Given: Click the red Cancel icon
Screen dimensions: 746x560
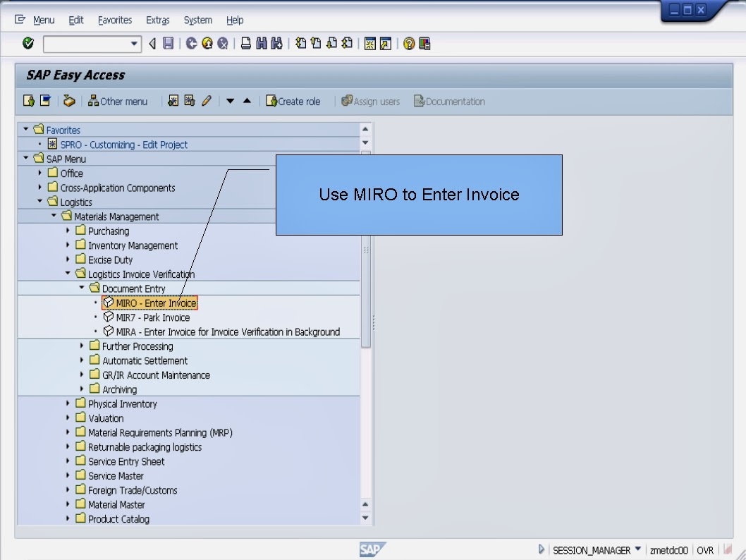Looking at the screenshot, I should (x=223, y=44).
